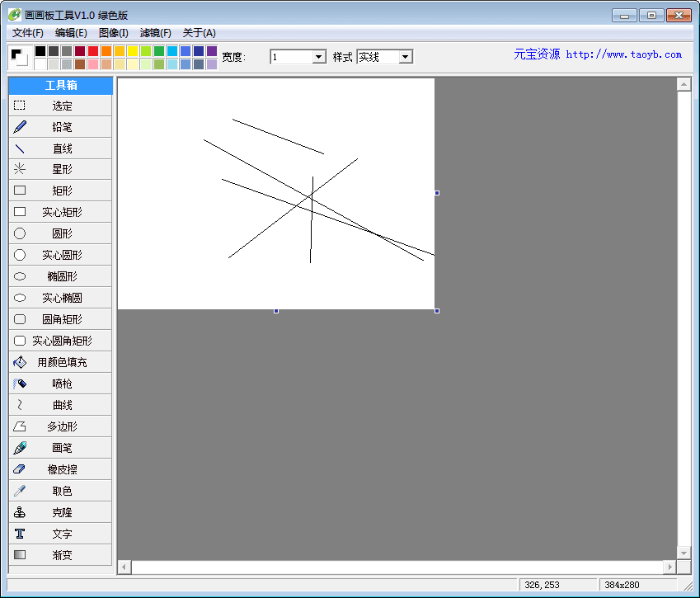The height and width of the screenshot is (598, 700).
Task: Expand the line style (样式) dropdown
Action: point(405,57)
